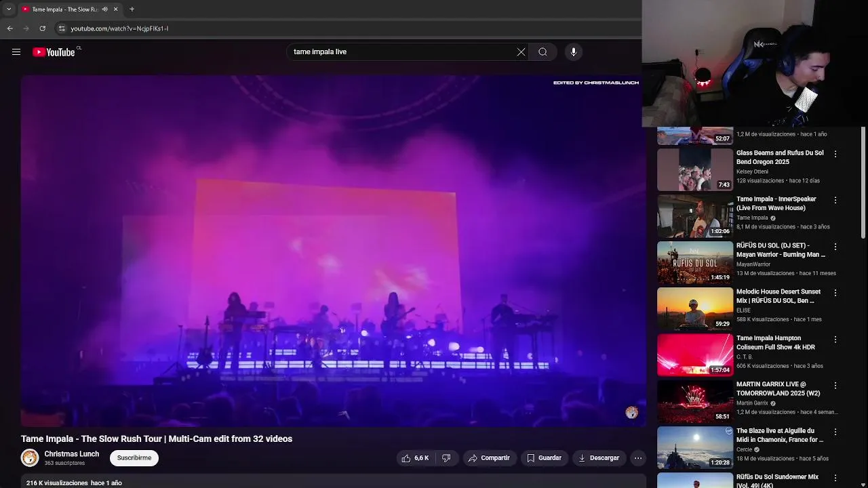Click the '363 suscriptores' text

click(x=64, y=464)
